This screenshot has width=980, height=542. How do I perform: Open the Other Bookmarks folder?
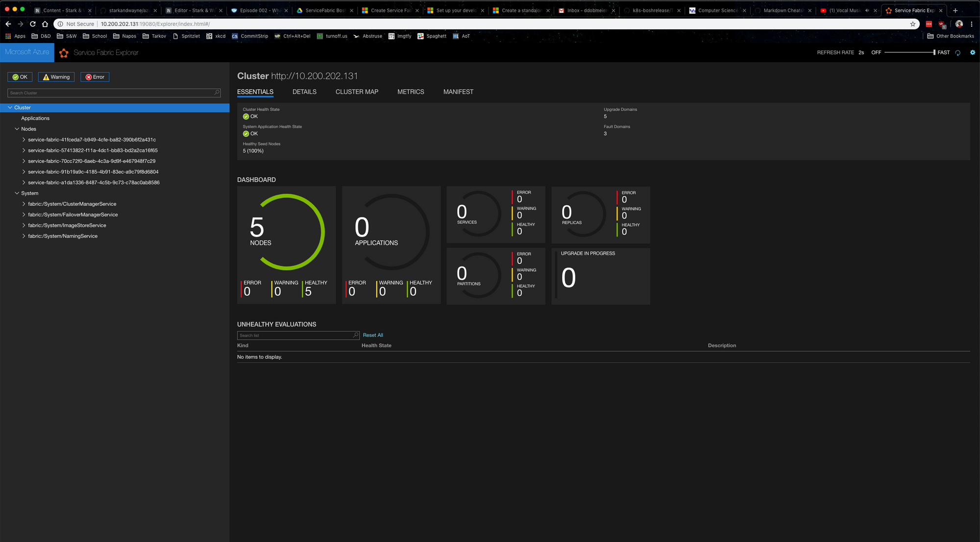click(951, 36)
